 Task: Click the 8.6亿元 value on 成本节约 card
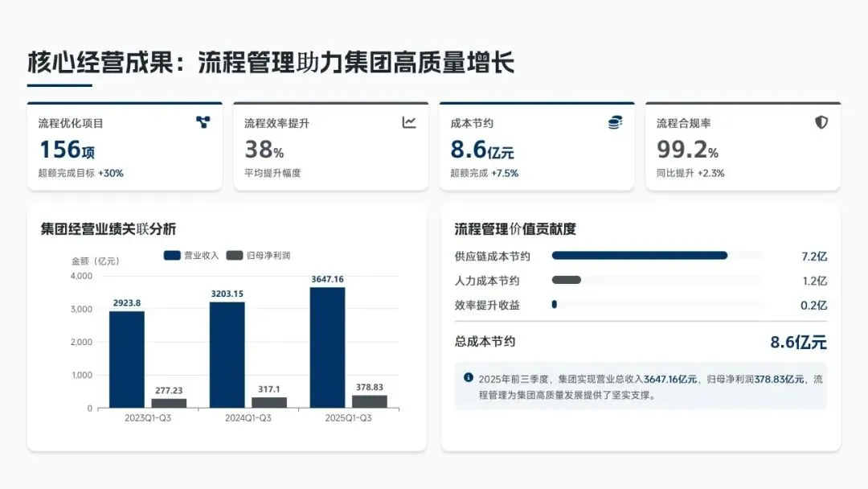point(482,150)
